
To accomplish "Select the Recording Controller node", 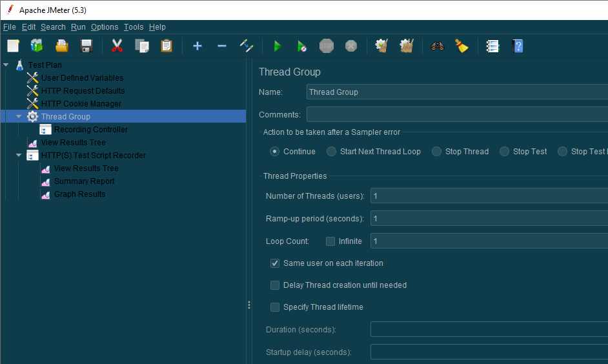I will tap(84, 130).
